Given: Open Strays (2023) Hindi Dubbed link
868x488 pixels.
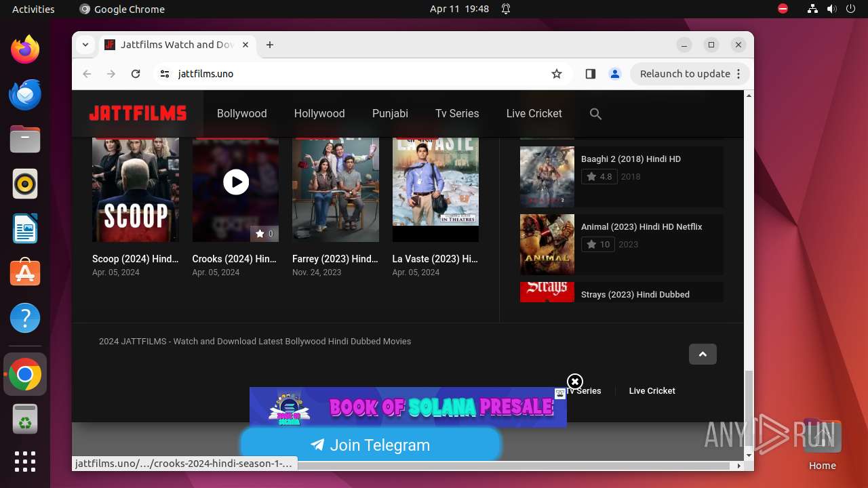Looking at the screenshot, I should (635, 294).
